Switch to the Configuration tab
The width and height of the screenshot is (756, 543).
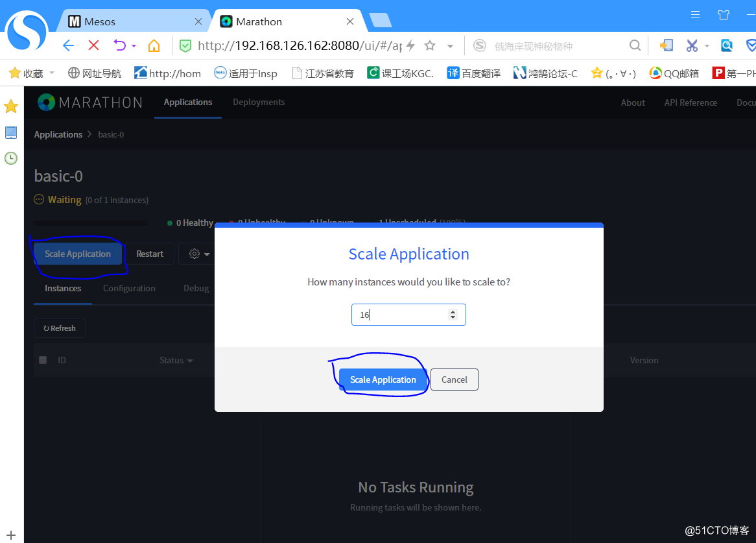[129, 289]
